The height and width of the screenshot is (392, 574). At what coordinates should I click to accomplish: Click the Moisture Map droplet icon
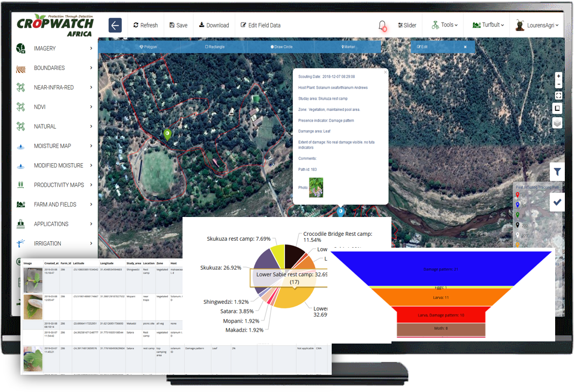point(21,146)
